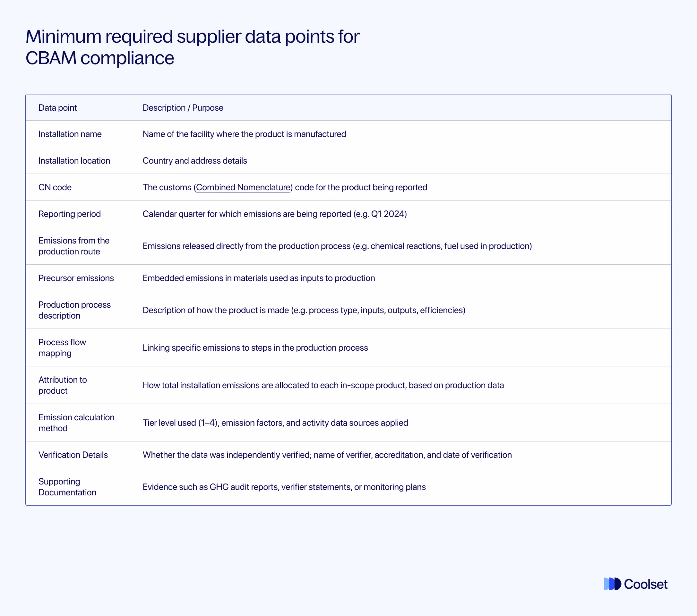697x616 pixels.
Task: Select the Data point column header
Action: point(58,108)
